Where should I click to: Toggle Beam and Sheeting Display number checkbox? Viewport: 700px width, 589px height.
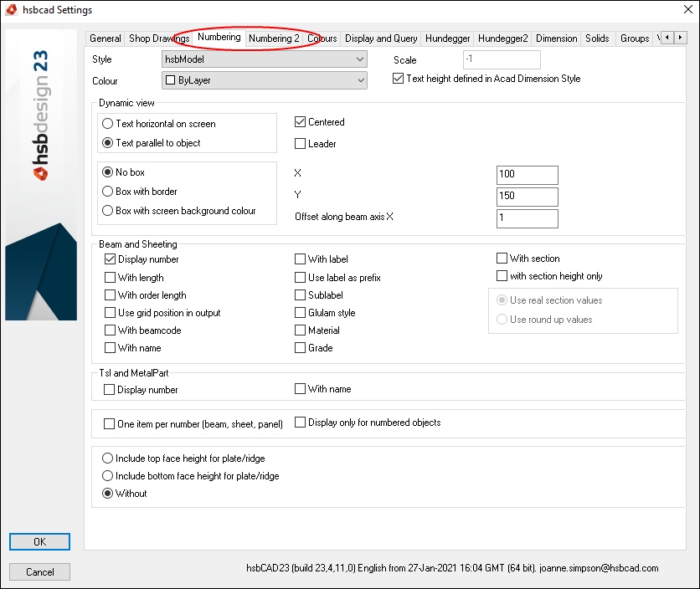142,259
